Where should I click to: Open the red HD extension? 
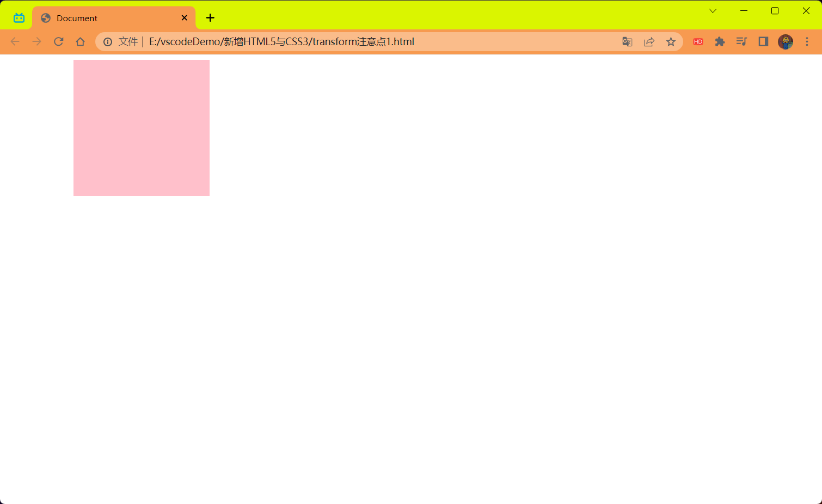698,42
